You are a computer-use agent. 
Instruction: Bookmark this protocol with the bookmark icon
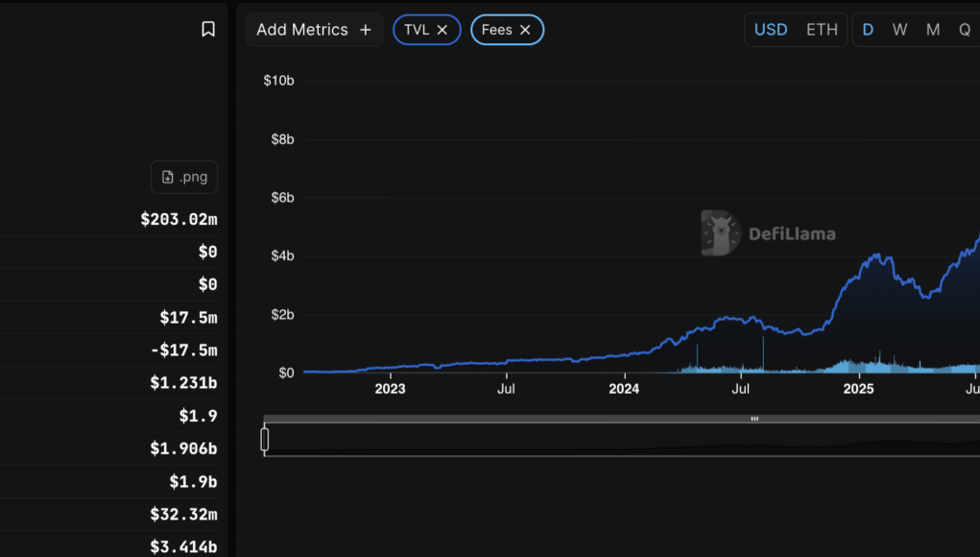pos(208,29)
